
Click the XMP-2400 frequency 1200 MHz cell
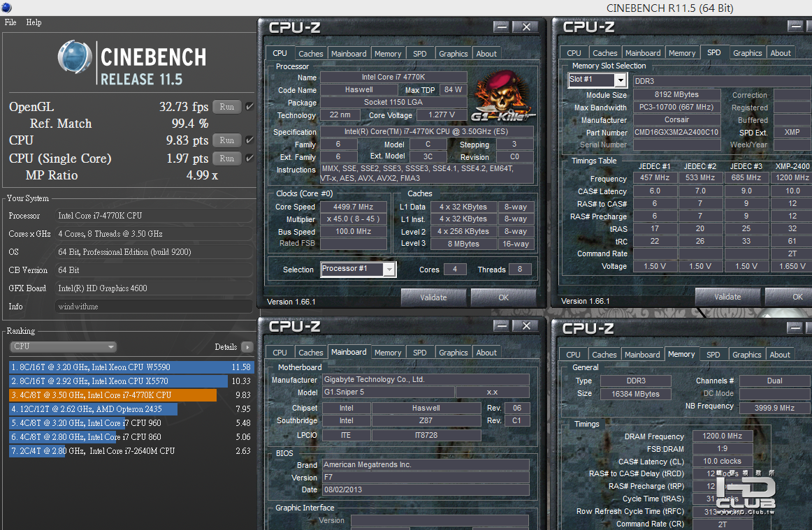pyautogui.click(x=792, y=177)
